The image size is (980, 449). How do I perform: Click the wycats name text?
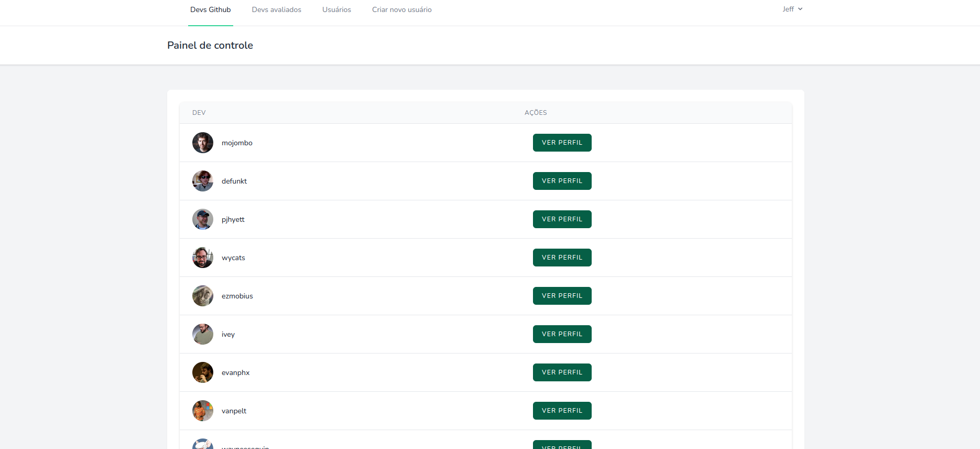[x=233, y=258]
